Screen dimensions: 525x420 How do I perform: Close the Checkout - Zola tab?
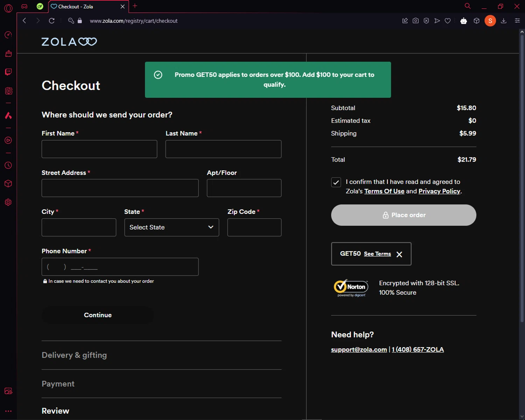(122, 6)
